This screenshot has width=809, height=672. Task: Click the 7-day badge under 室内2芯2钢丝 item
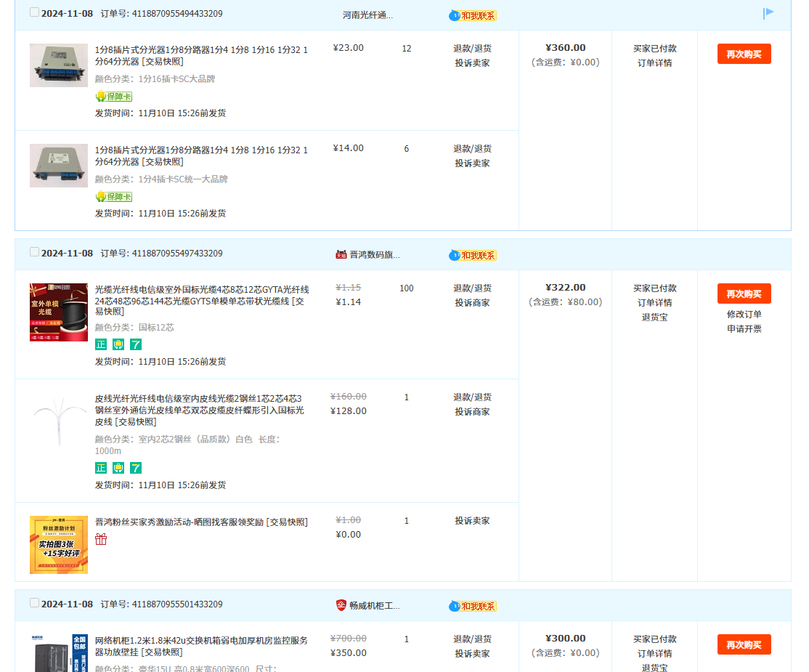tap(136, 468)
